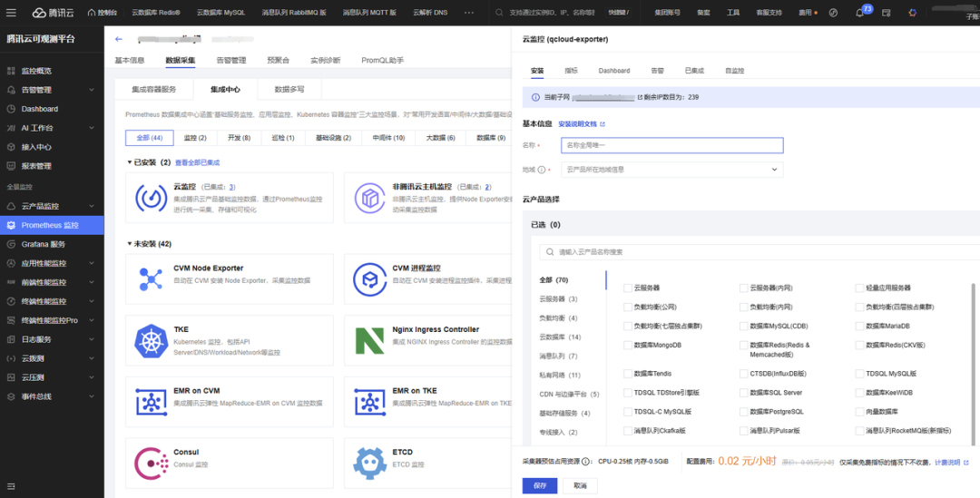Check the 云服务器(内网) checkbox
The width and height of the screenshot is (980, 498).
tap(744, 288)
